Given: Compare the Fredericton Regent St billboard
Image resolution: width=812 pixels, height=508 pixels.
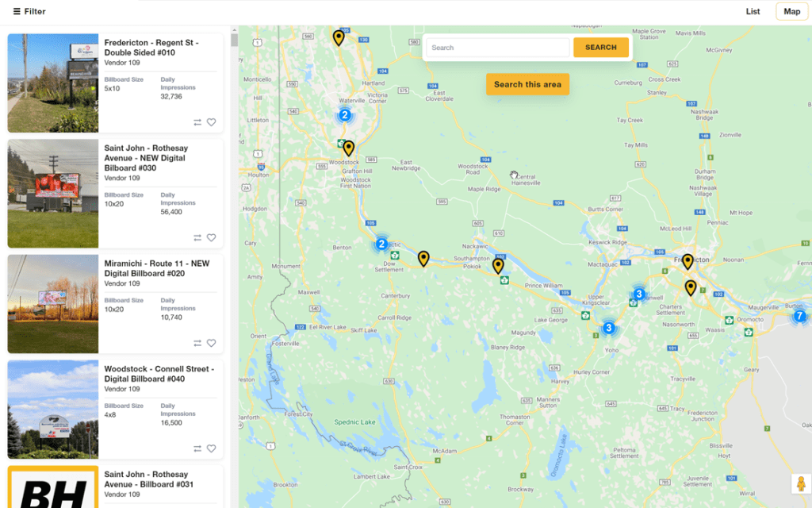Looking at the screenshot, I should click(197, 122).
